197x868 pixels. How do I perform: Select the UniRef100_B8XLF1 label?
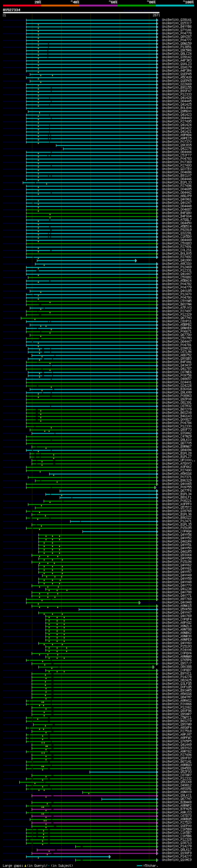tap(177, 497)
